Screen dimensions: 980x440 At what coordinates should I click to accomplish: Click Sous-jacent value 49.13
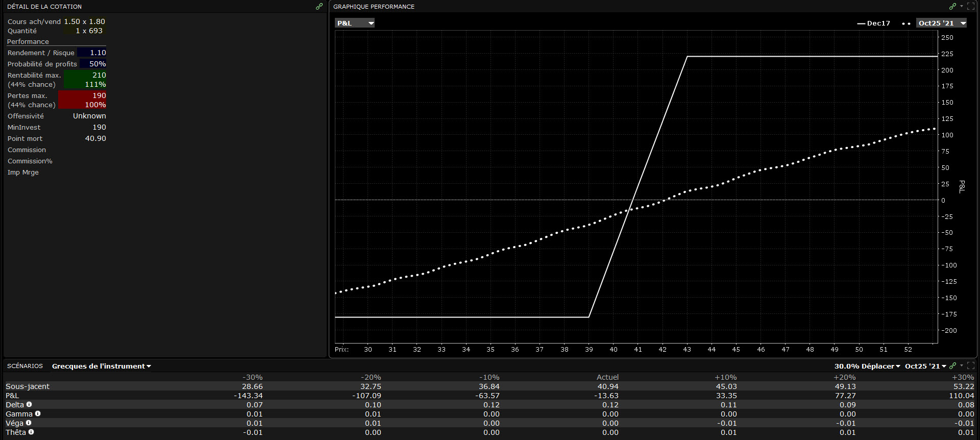tap(845, 386)
